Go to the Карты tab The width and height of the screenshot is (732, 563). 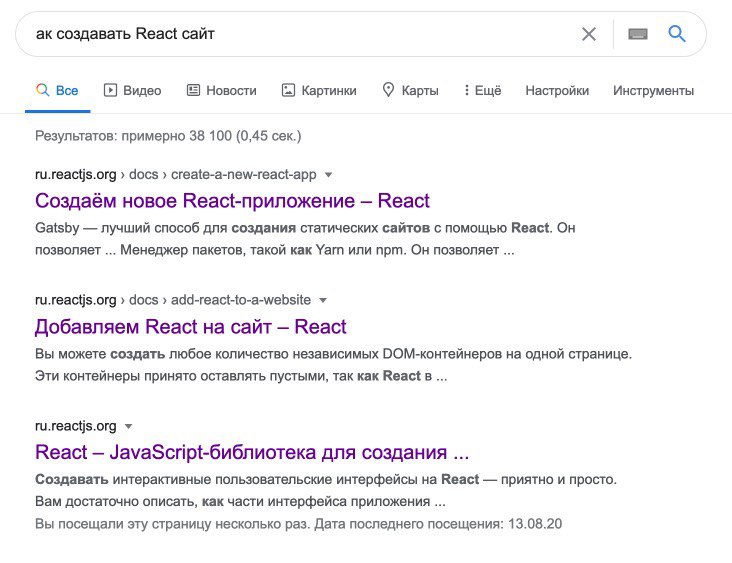pyautogui.click(x=410, y=91)
